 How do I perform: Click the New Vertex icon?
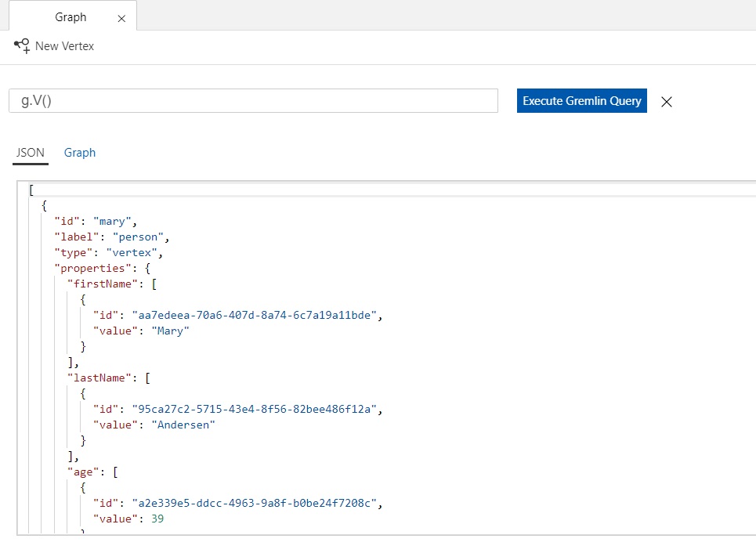(x=22, y=45)
